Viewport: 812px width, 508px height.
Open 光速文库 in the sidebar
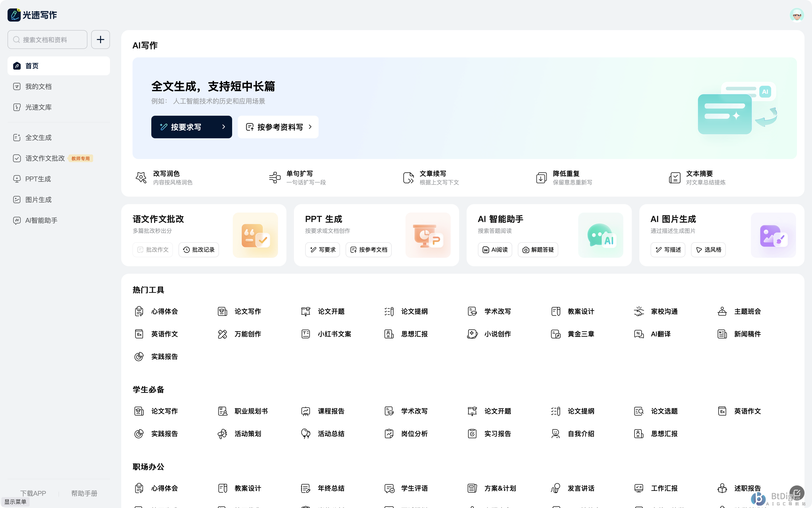click(59, 107)
